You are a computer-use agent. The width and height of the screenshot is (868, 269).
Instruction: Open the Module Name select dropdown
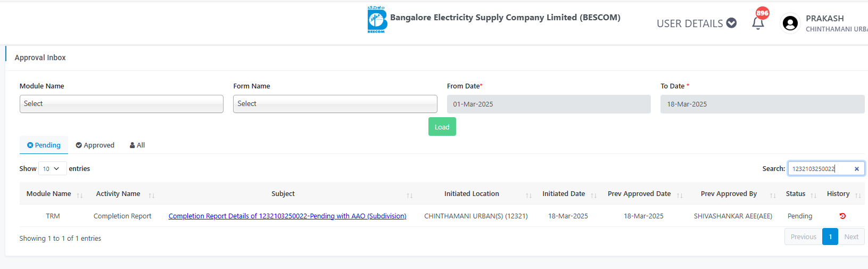pyautogui.click(x=121, y=104)
